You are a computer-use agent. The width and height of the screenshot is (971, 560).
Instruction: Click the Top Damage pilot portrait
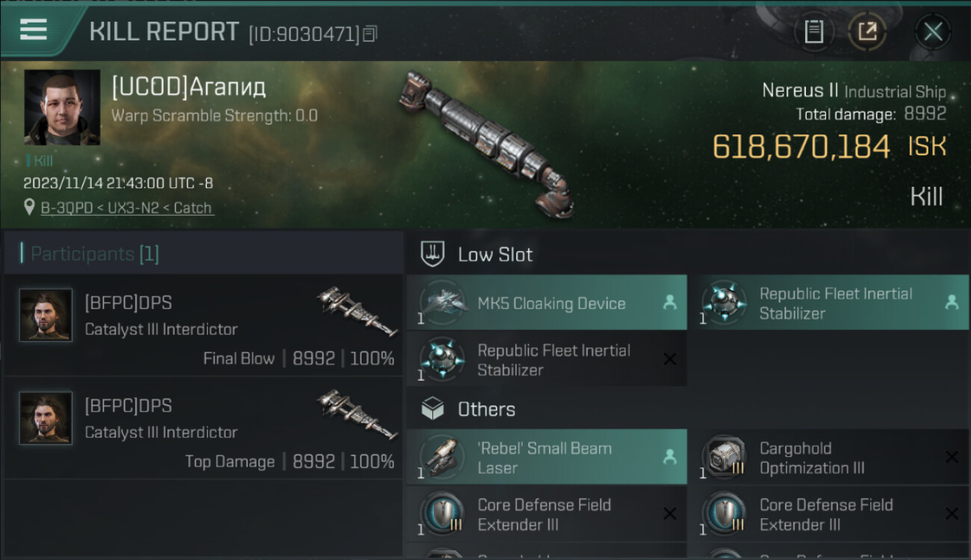click(x=46, y=417)
